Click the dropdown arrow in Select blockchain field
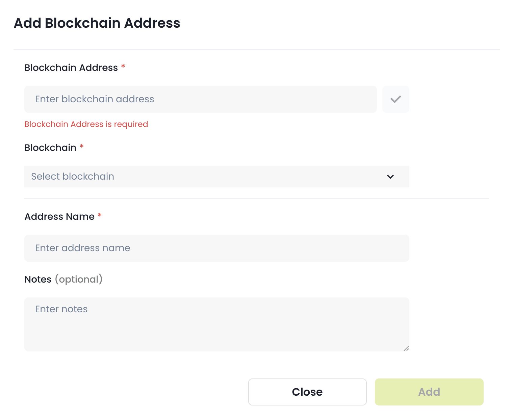 pos(390,177)
